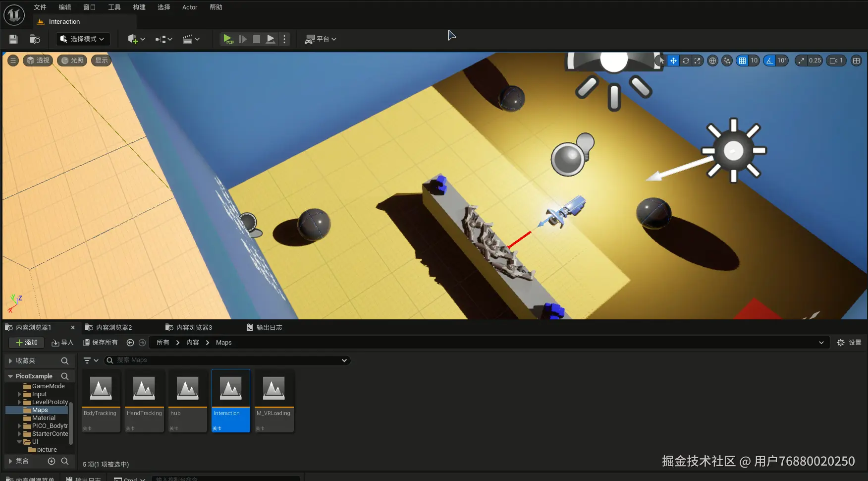The image size is (868, 481).
Task: Open play options three-dot menu
Action: [284, 39]
